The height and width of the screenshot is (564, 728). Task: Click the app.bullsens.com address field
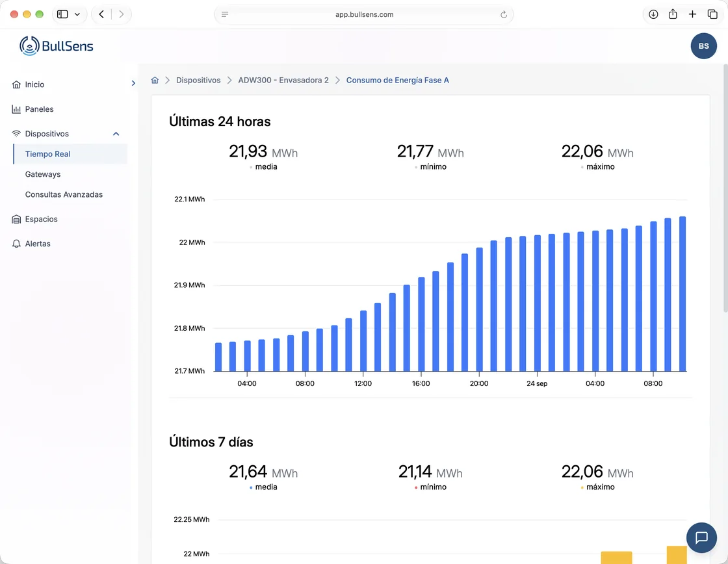pos(364,14)
